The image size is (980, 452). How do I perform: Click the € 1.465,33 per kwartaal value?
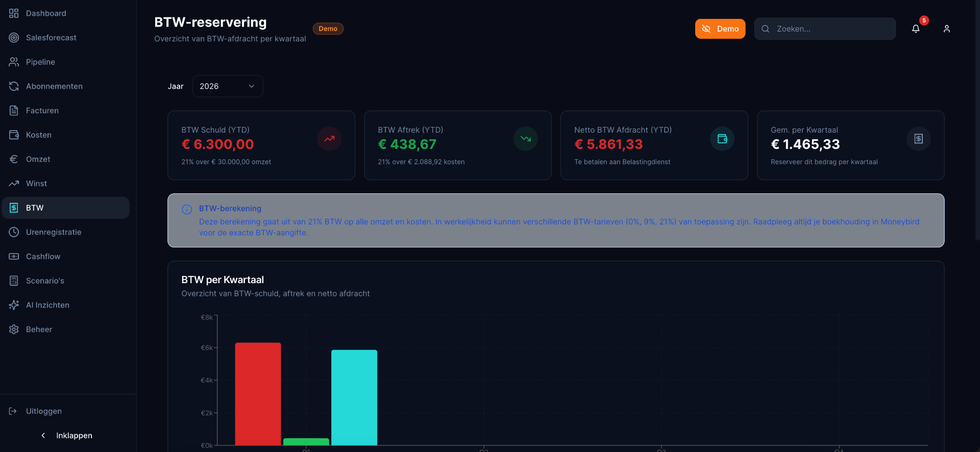tap(805, 144)
